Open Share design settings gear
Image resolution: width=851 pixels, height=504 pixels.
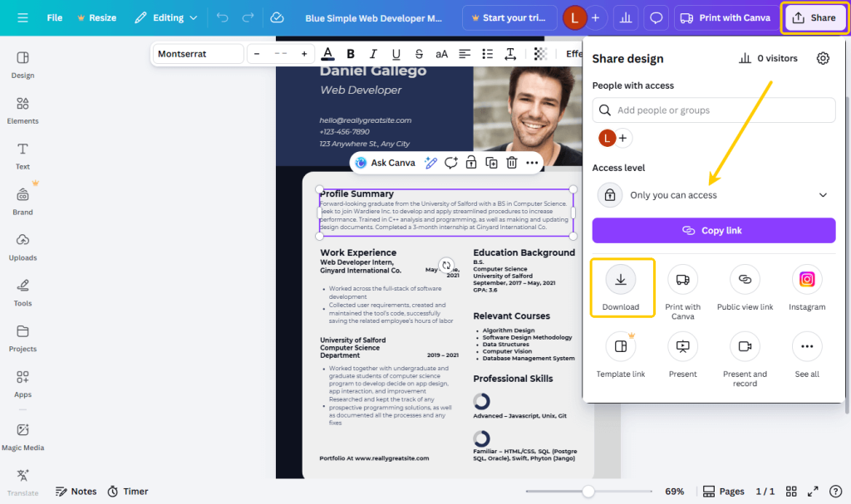pyautogui.click(x=823, y=58)
